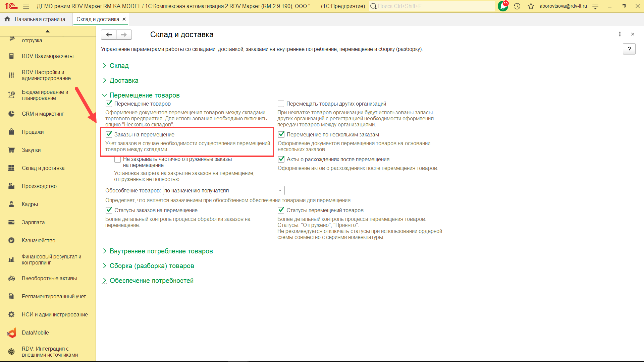Check Не закрывать частично отгруженные заказы

click(x=118, y=160)
